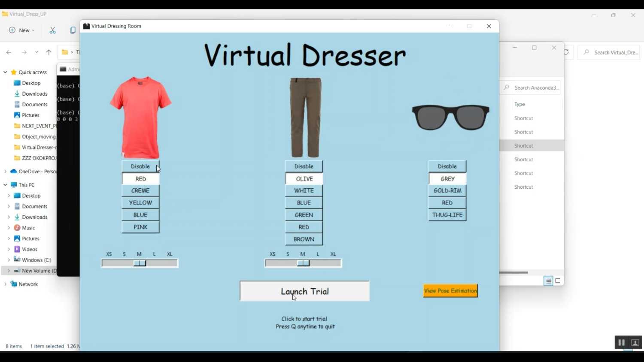The width and height of the screenshot is (644, 362).
Task: Click the details view icon in Anaconda window
Action: point(548,281)
